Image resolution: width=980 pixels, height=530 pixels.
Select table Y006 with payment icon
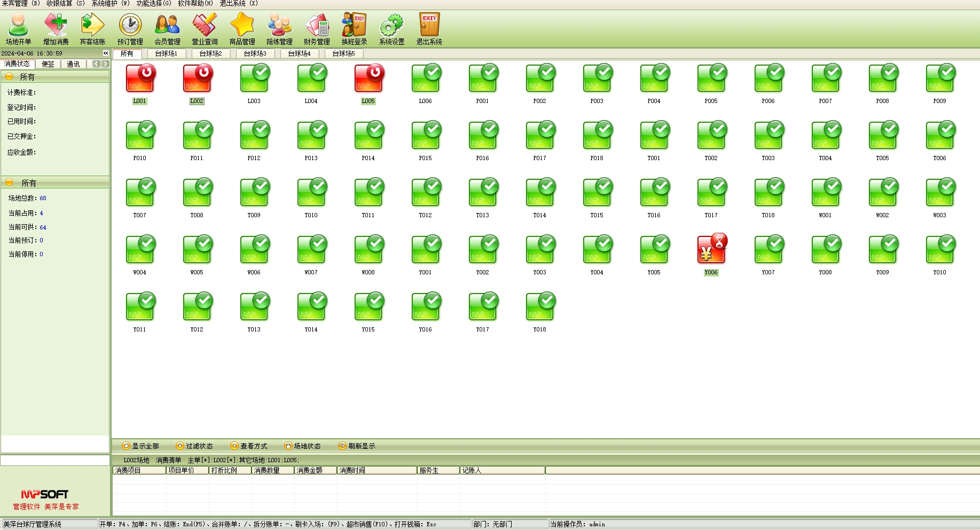tap(711, 250)
